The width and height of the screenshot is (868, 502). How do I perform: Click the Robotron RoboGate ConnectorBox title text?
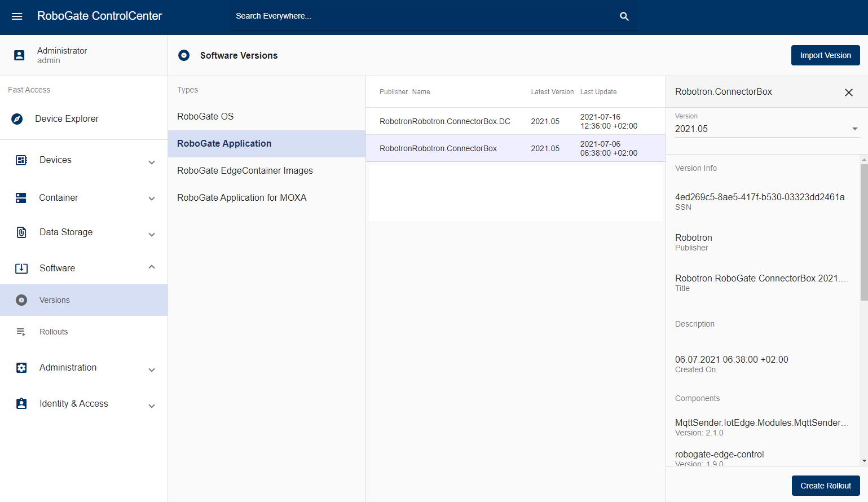click(x=761, y=279)
